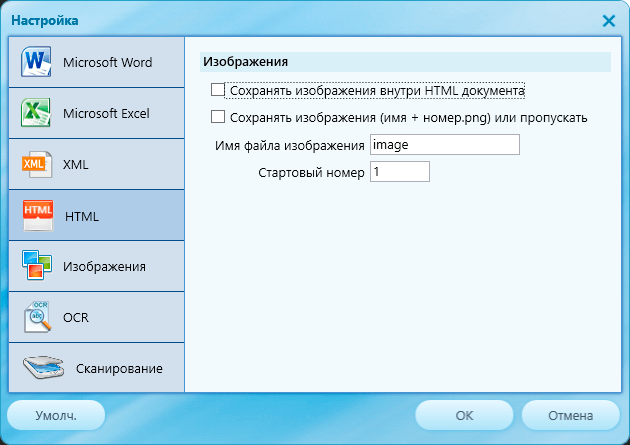Open the 'Microsoft Word' settings tab label
The height and width of the screenshot is (445, 630).
107,62
